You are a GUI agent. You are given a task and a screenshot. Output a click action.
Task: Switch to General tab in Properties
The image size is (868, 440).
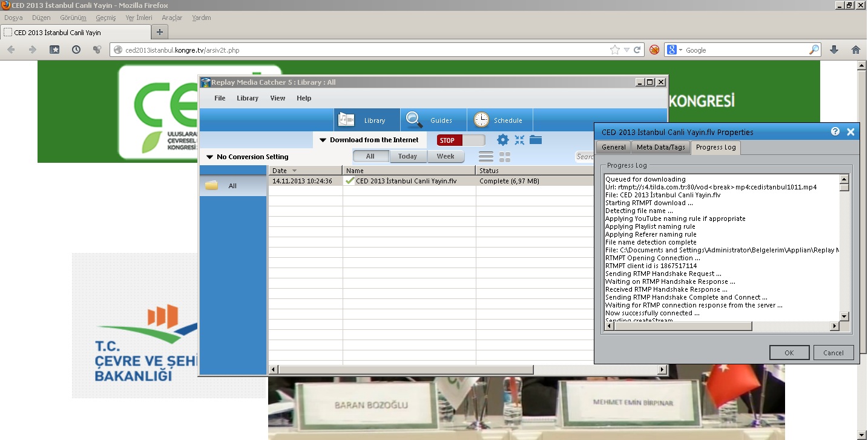[614, 147]
